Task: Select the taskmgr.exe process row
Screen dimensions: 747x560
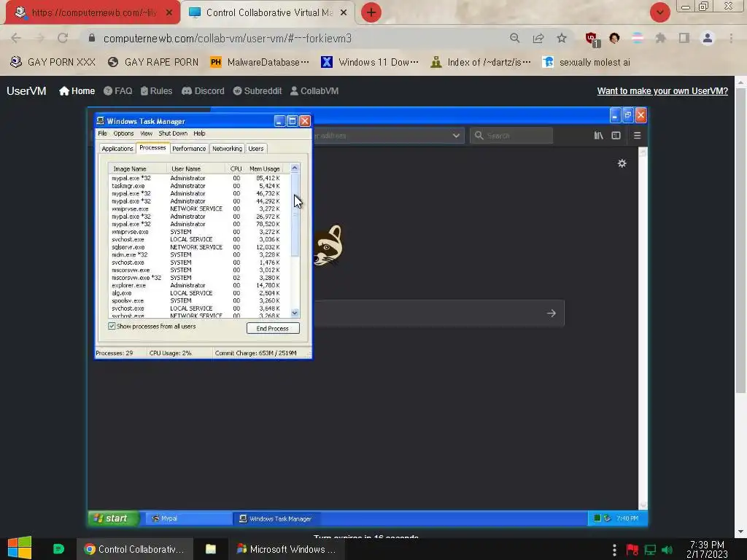Action: (x=198, y=186)
